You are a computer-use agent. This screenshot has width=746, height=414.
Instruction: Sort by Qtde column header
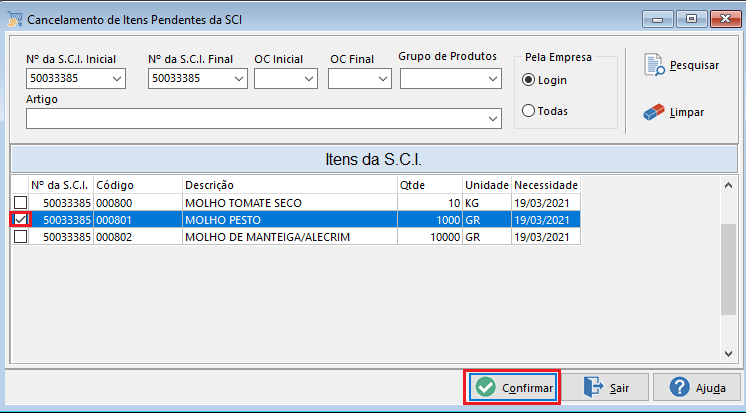coord(430,185)
